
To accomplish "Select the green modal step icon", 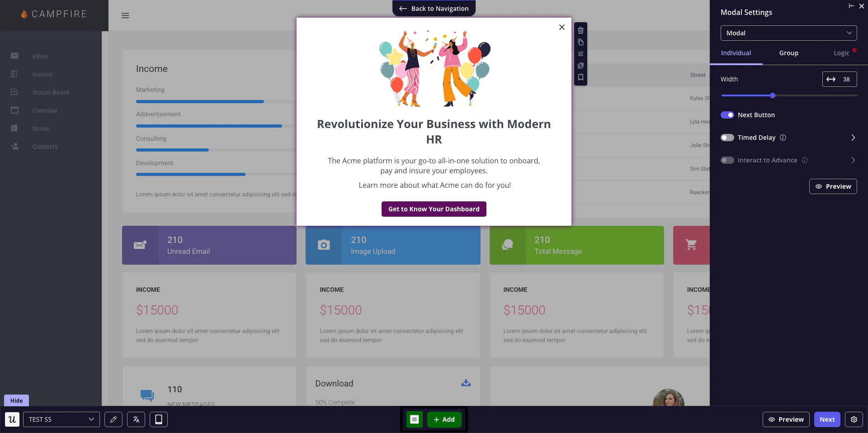I will 415,419.
